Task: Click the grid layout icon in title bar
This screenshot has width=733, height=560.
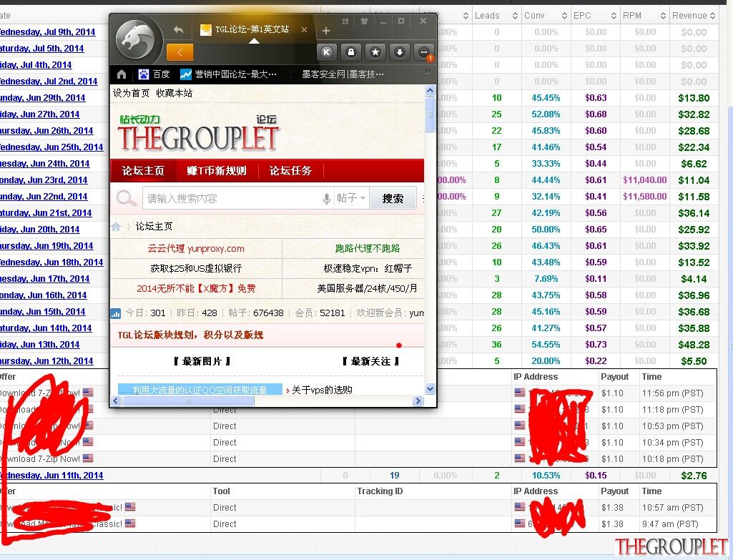Action: (345, 21)
